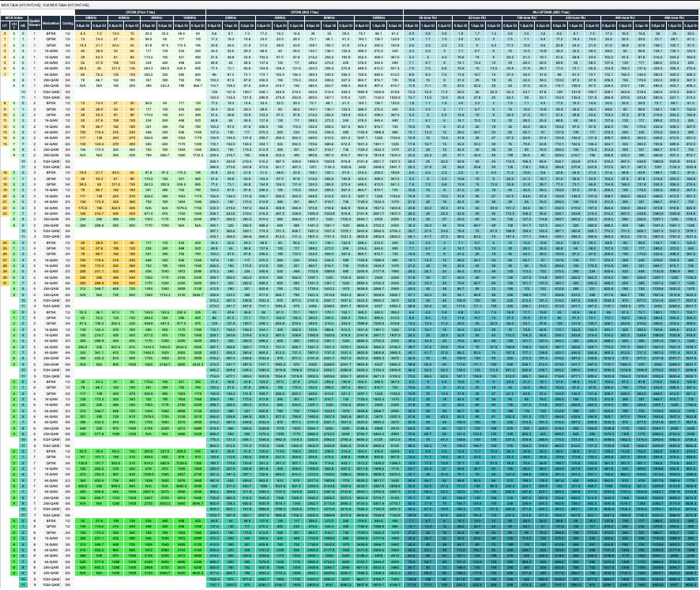Image resolution: width=700 pixels, height=590 pixels.
Task: Click 1.6µs GI header under 26-tone RU
Action: point(427,25)
